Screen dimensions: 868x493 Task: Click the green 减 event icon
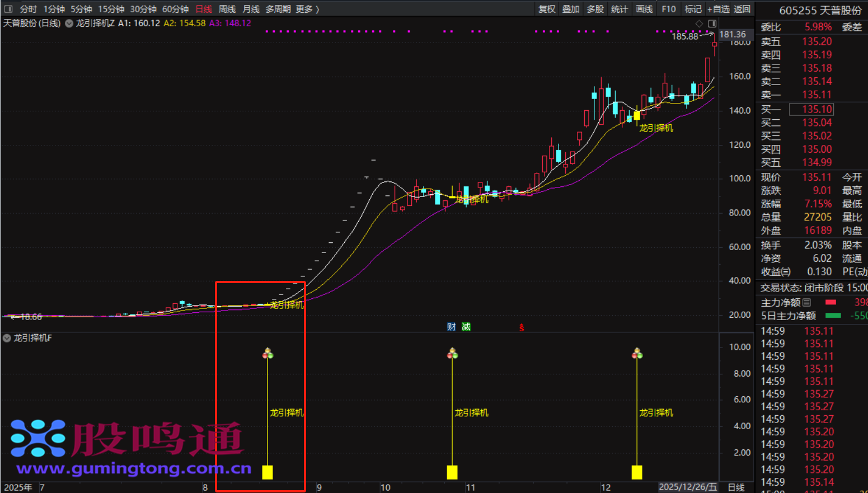pos(466,327)
